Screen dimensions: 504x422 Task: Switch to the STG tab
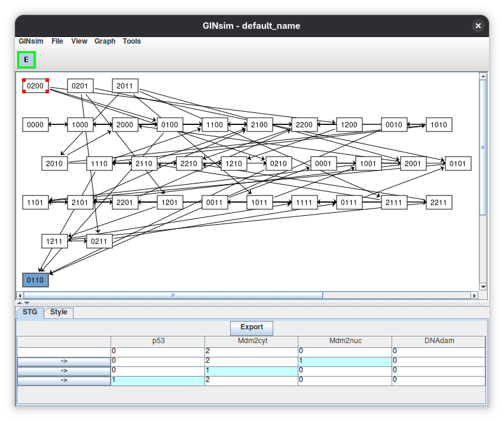[30, 313]
